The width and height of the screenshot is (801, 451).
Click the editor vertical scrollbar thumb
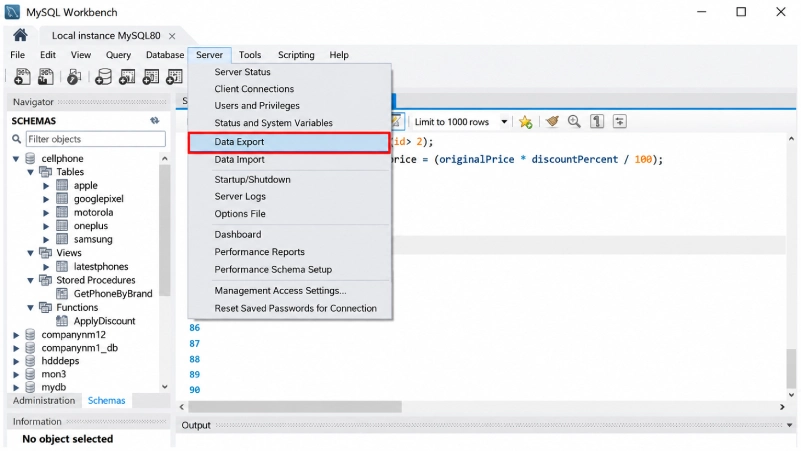(791, 368)
